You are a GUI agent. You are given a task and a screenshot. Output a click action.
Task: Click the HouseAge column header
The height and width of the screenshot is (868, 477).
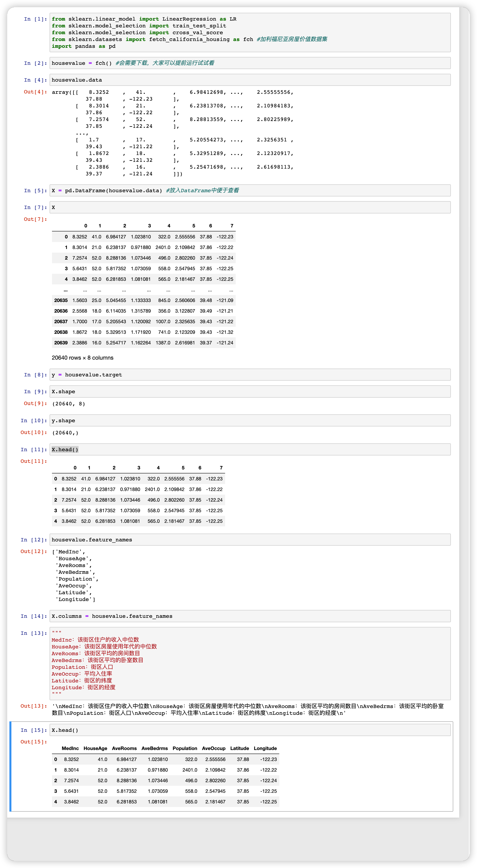(95, 748)
